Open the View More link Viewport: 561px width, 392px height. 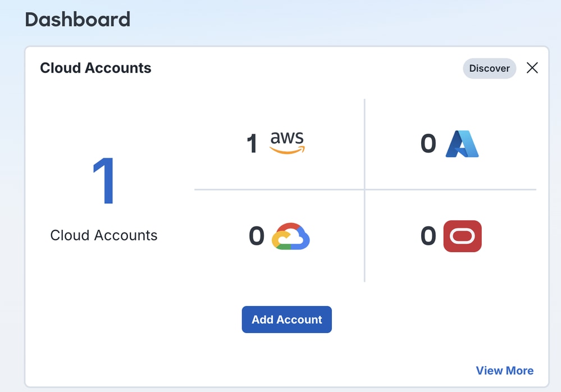pyautogui.click(x=504, y=371)
